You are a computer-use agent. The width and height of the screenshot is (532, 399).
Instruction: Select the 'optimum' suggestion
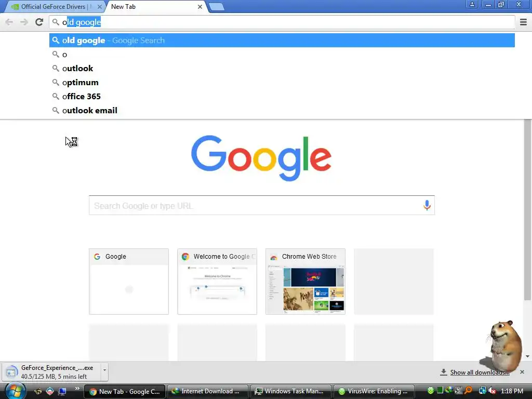282,83
